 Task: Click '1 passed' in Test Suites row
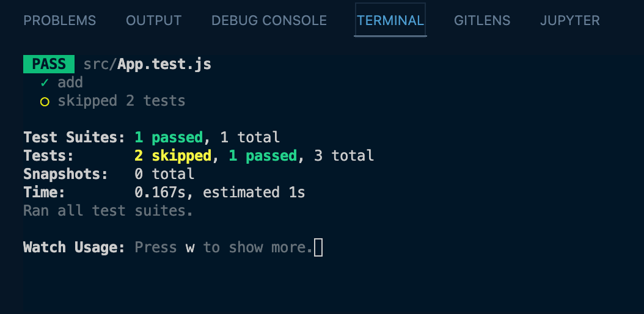(168, 137)
